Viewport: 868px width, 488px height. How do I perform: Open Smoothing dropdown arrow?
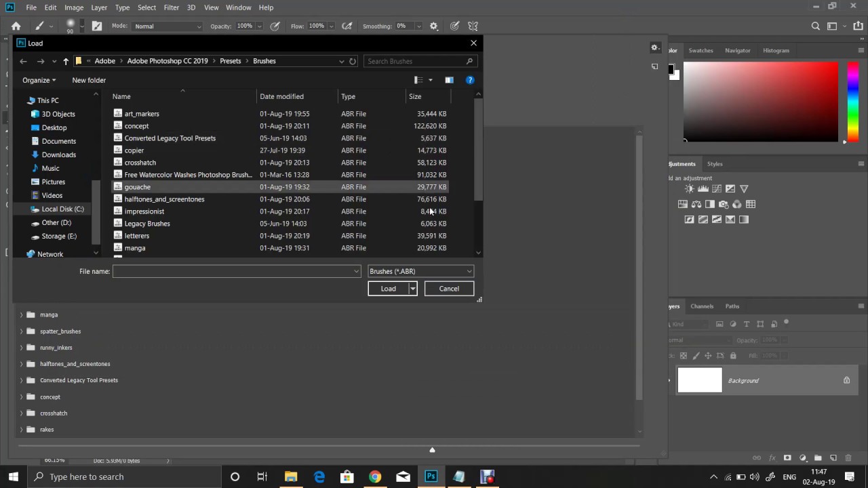click(418, 26)
